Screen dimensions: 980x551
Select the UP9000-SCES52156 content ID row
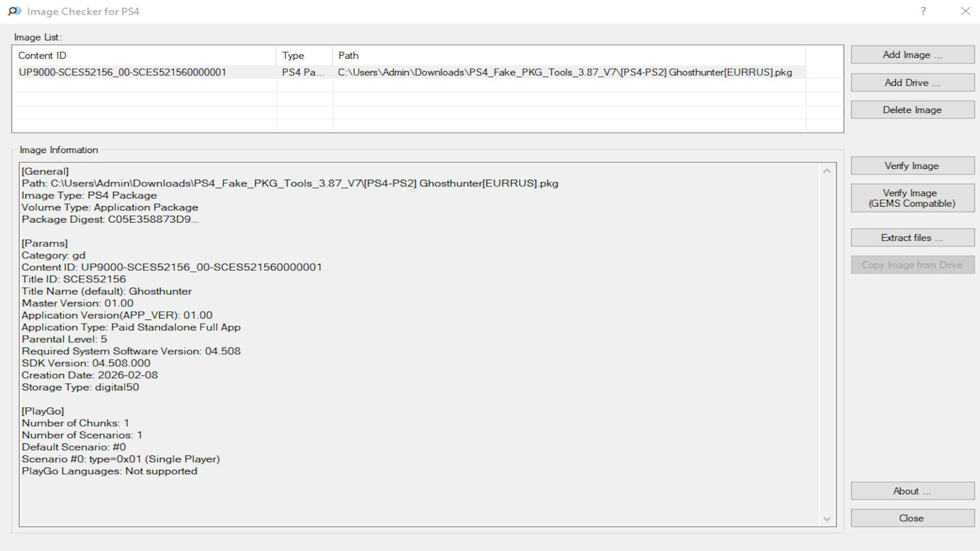tap(122, 72)
